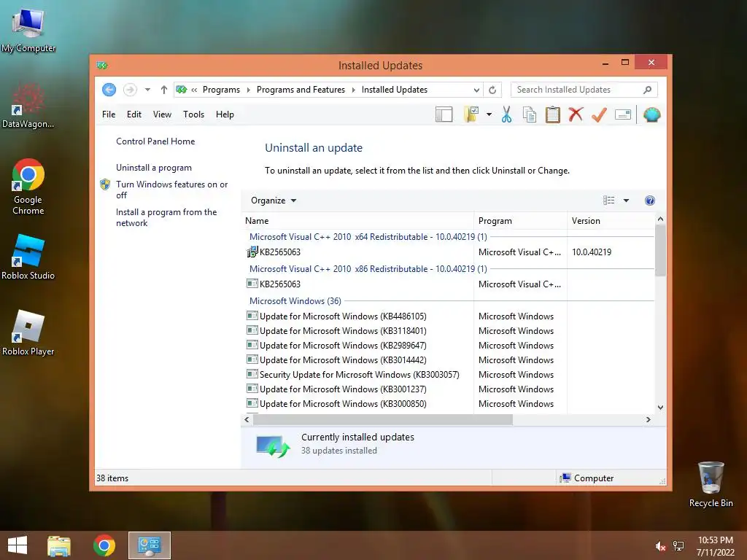Open Control Panel Home link
The width and height of the screenshot is (747, 560).
click(x=155, y=141)
